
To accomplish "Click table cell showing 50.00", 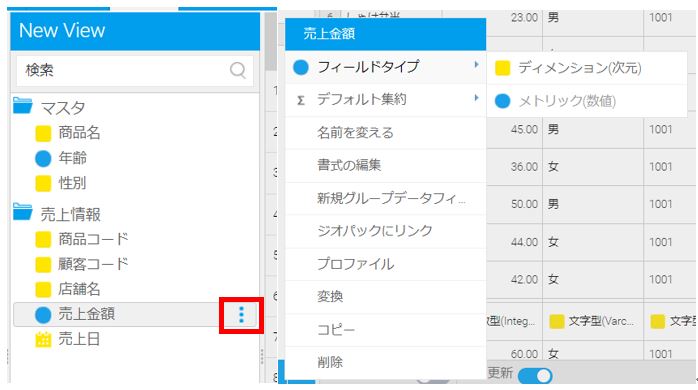I will pyautogui.click(x=524, y=204).
